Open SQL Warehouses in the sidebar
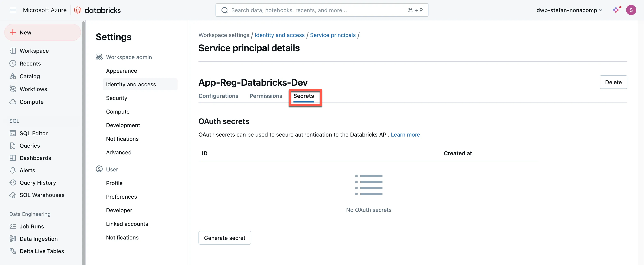This screenshot has width=644, height=265. pyautogui.click(x=42, y=195)
